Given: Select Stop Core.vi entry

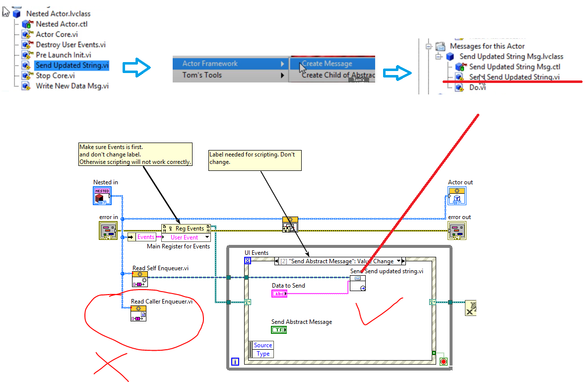Looking at the screenshot, I should point(55,76).
